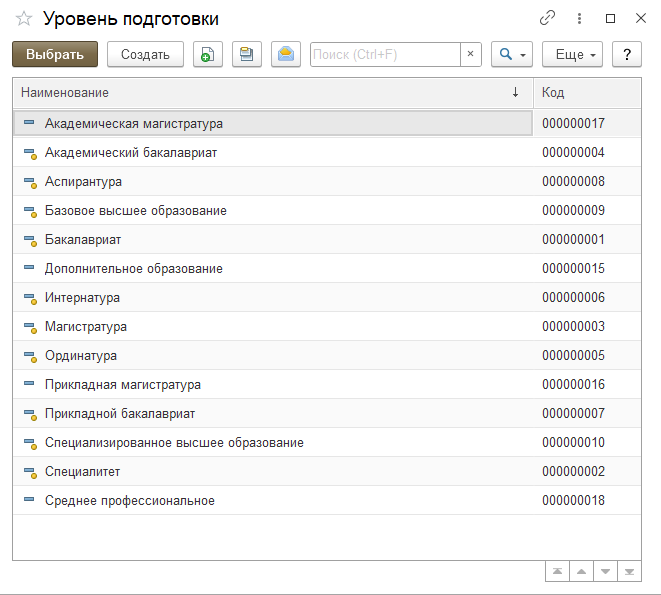Select the Бакалавриат row
The width and height of the screenshot is (661, 595).
tap(327, 240)
